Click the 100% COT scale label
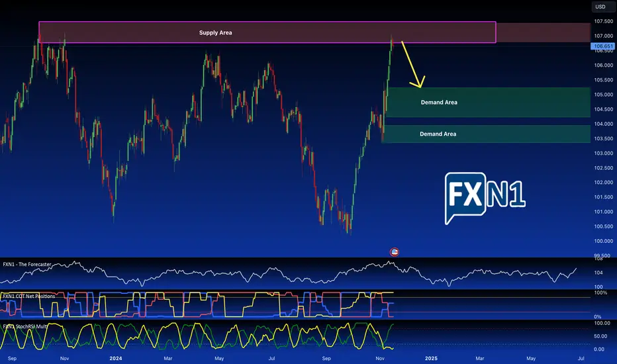 (600, 293)
